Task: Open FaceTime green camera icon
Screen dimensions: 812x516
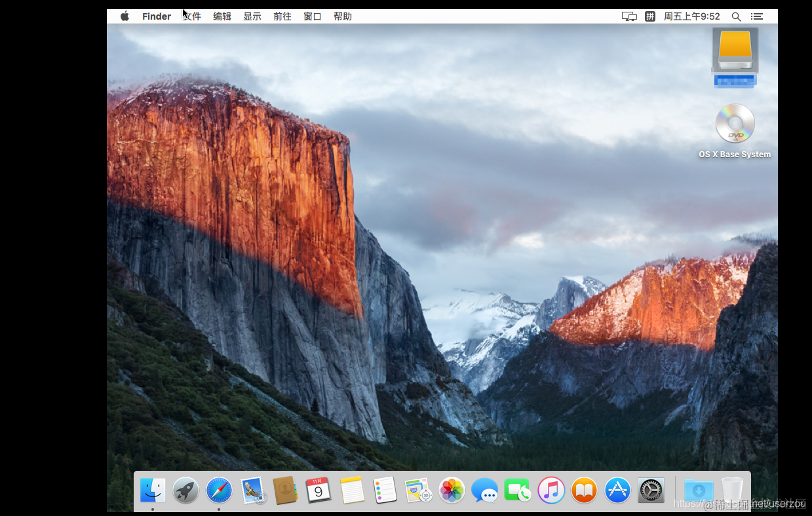Action: tap(518, 490)
